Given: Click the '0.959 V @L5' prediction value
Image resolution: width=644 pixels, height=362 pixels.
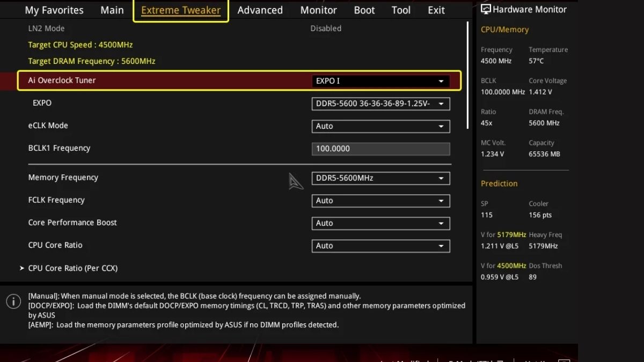Looking at the screenshot, I should click(500, 277).
